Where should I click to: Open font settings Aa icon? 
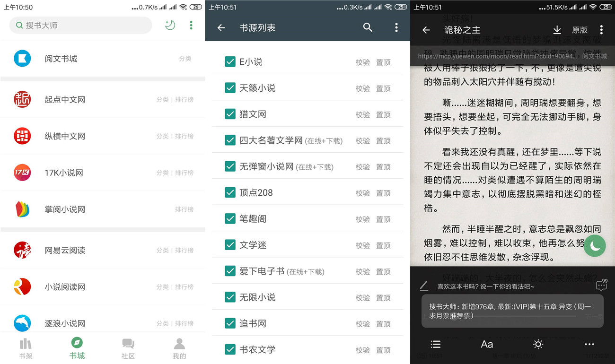[487, 344]
